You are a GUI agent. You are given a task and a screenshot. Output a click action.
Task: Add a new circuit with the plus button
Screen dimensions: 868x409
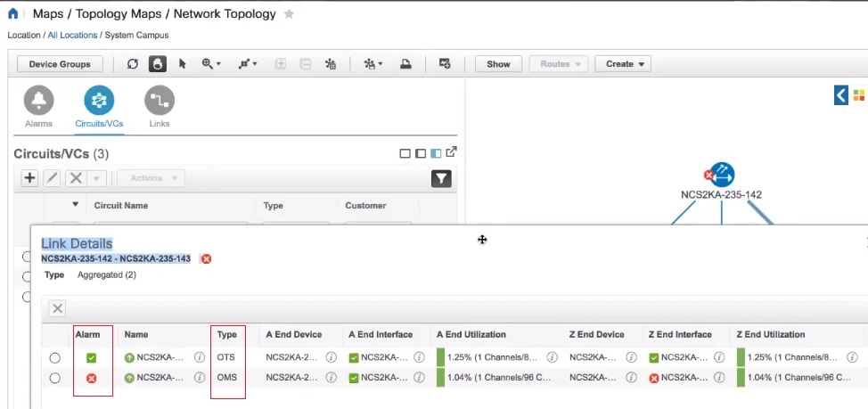click(x=29, y=178)
